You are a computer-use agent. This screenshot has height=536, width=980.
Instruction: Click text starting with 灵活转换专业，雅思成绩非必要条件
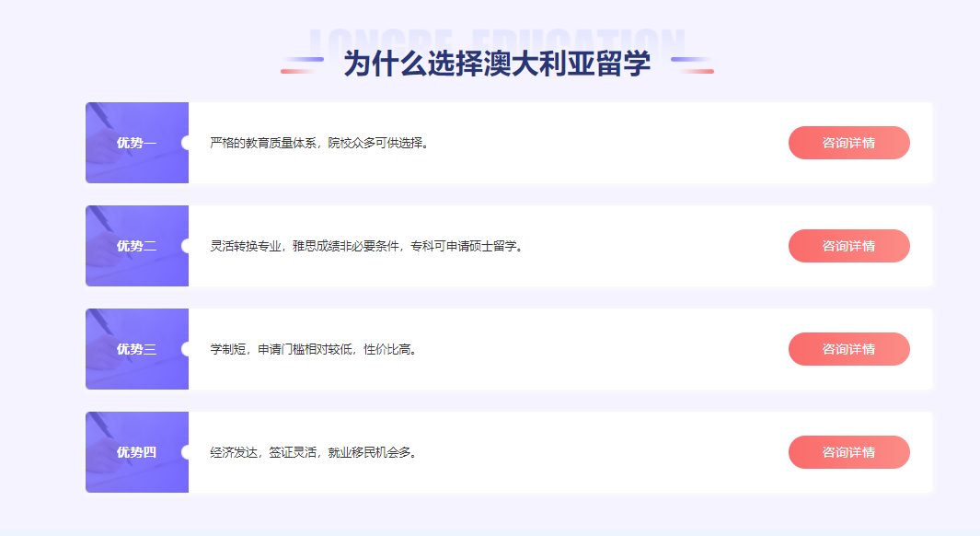click(367, 247)
